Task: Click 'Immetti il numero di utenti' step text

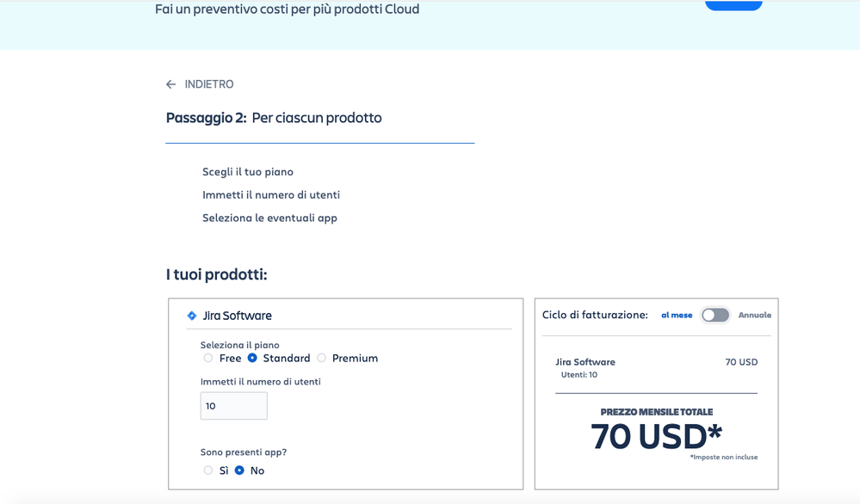Action: [x=271, y=195]
